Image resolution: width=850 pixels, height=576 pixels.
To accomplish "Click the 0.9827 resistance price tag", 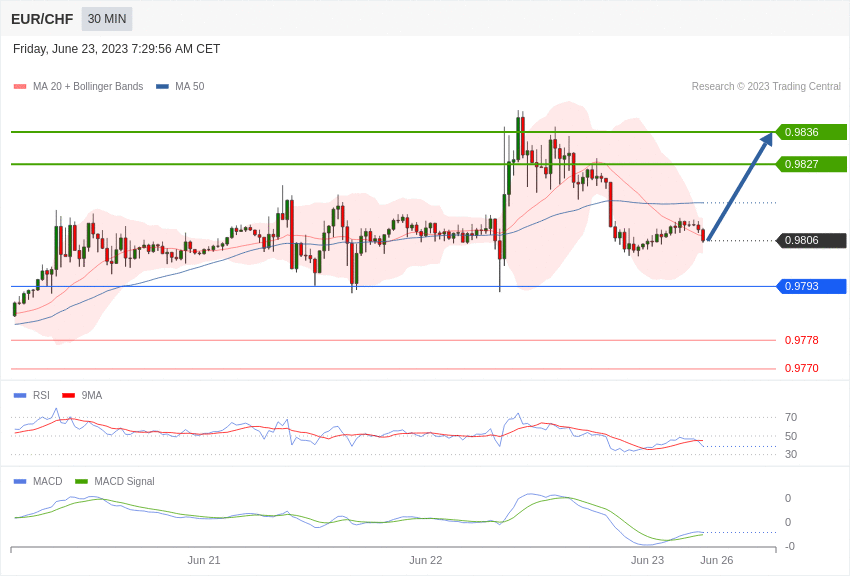I will (x=811, y=164).
